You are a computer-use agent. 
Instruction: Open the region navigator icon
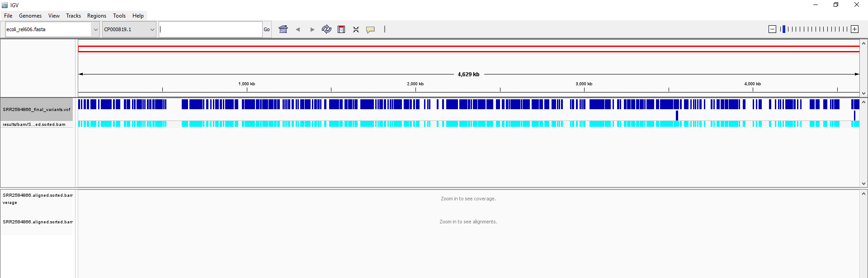(x=341, y=29)
